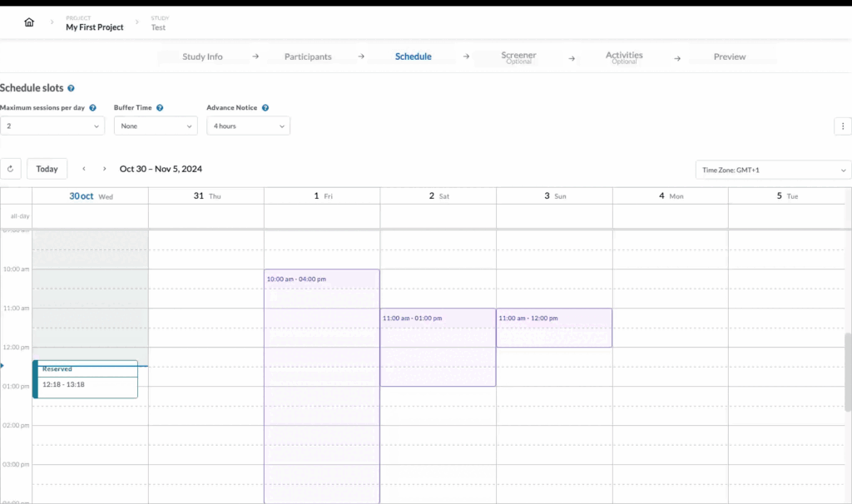Screen dimensions: 852x504
Task: Go to next week with the right arrow
Action: (x=102, y=168)
